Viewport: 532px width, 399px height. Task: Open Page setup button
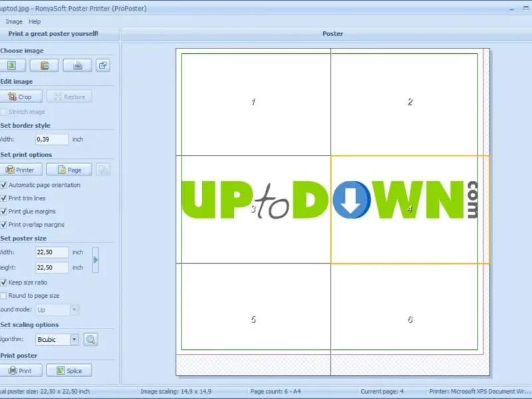(69, 170)
